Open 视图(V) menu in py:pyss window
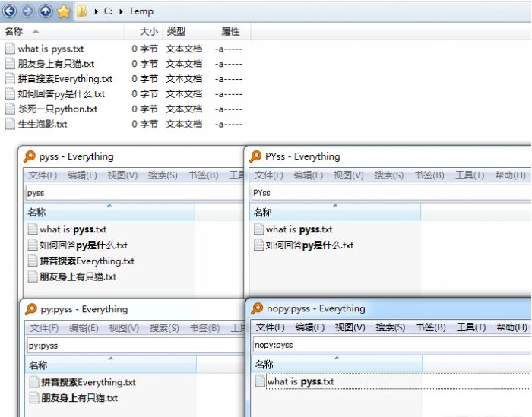Viewport: 532px width, 417px height. point(124,328)
